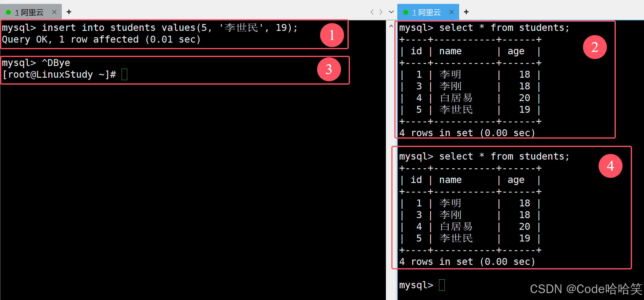The height and width of the screenshot is (300, 644).
Task: Click the insert into students command line
Action: click(150, 28)
